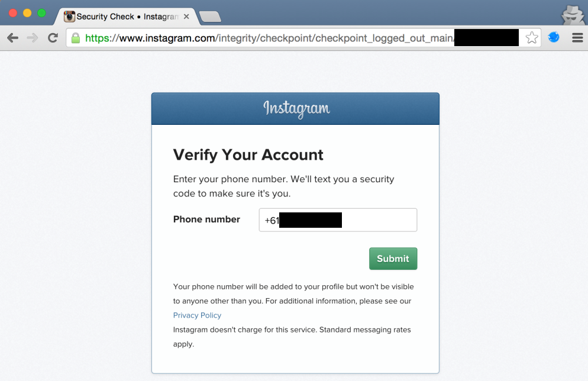Click the Submit button

click(x=393, y=259)
